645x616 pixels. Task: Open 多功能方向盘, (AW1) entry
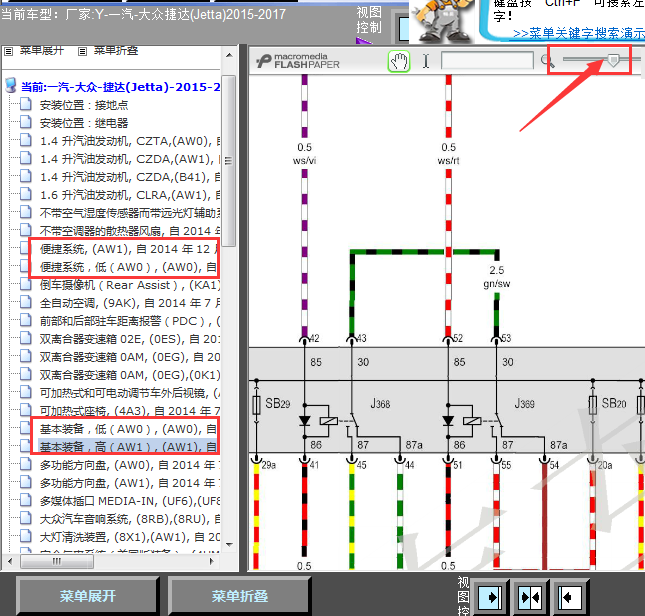click(130, 483)
